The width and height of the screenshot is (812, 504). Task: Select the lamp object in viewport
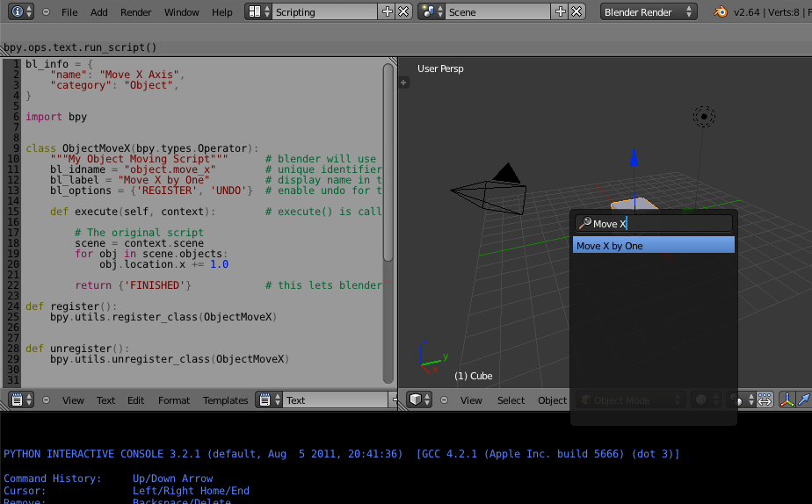(704, 117)
